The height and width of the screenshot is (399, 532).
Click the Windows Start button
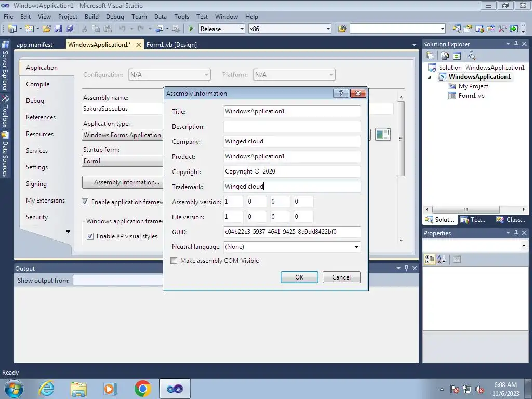[x=14, y=389]
